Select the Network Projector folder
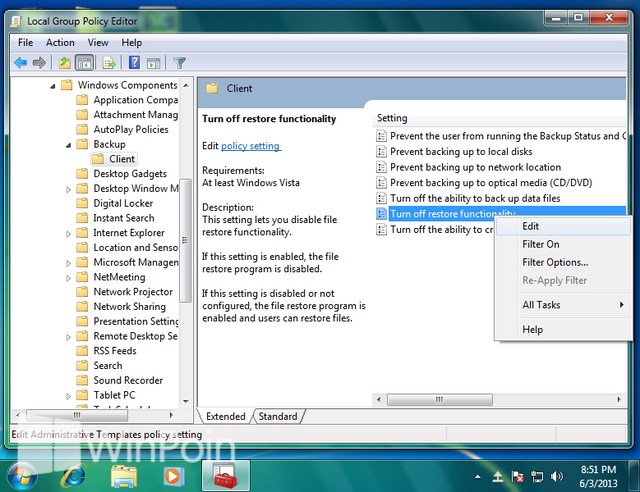This screenshot has height=492, width=640. (x=133, y=292)
